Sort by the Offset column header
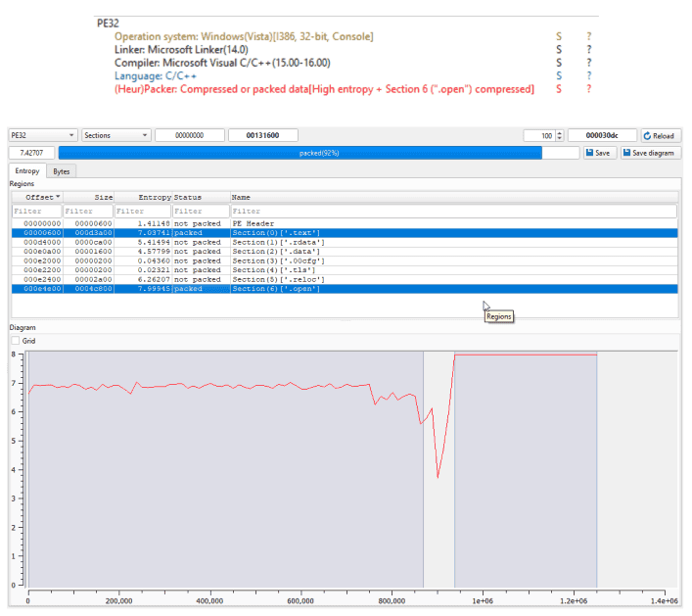Image resolution: width=692 pixels, height=616 pixels. (x=35, y=197)
